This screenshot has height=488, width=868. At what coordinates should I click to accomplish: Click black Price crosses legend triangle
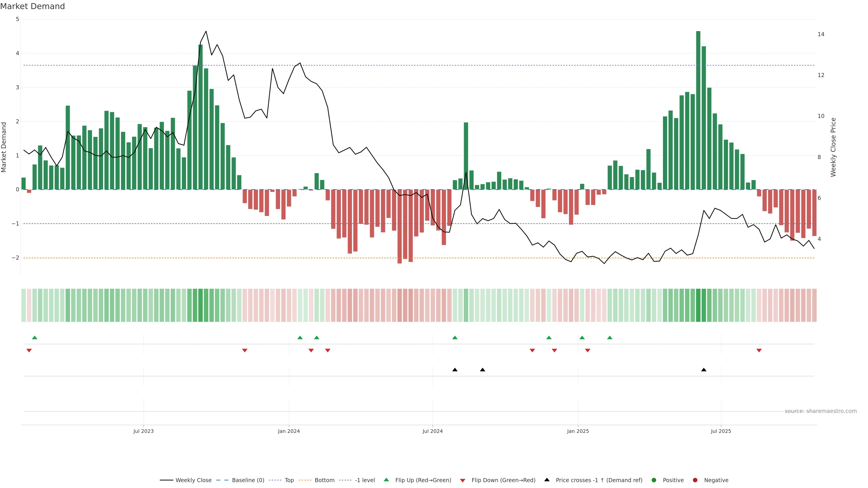click(547, 480)
